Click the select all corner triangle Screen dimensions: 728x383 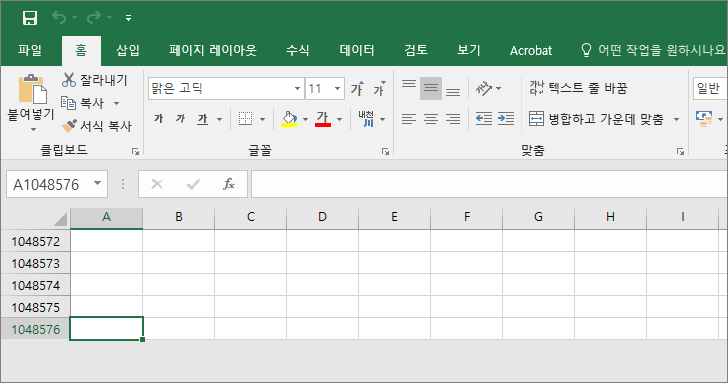click(x=60, y=219)
